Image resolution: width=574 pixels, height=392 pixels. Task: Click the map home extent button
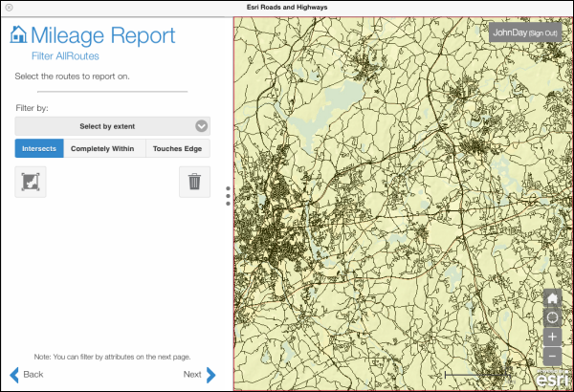tap(552, 297)
